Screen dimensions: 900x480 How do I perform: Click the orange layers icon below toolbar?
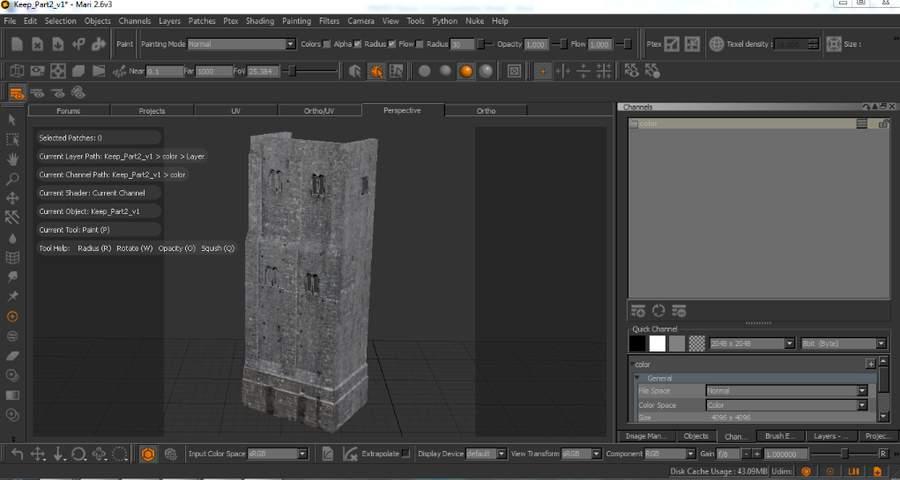[17, 93]
